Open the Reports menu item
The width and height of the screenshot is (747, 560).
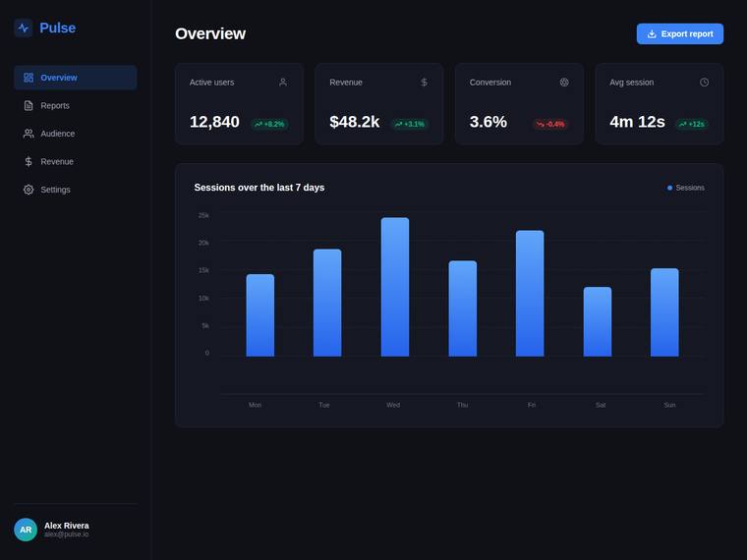pos(76,106)
